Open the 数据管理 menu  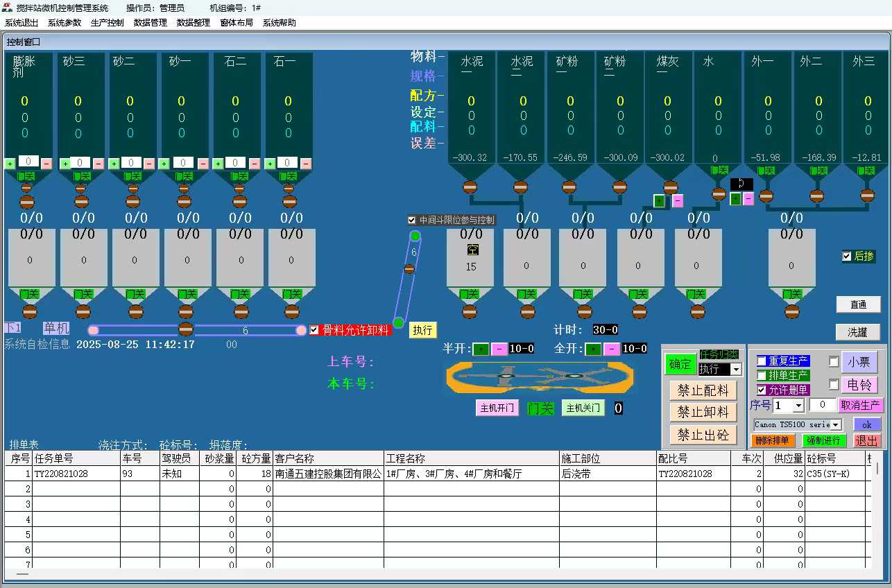coord(150,22)
